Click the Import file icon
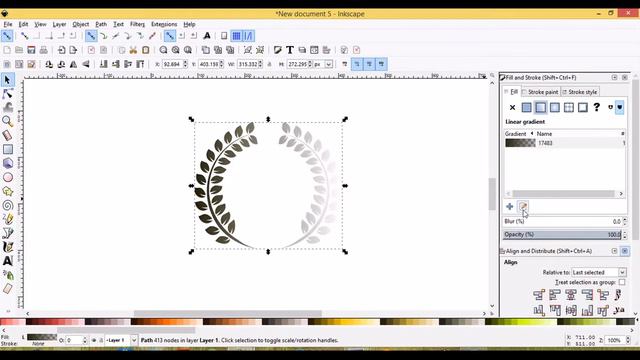This screenshot has width=640, height=360. point(61,50)
